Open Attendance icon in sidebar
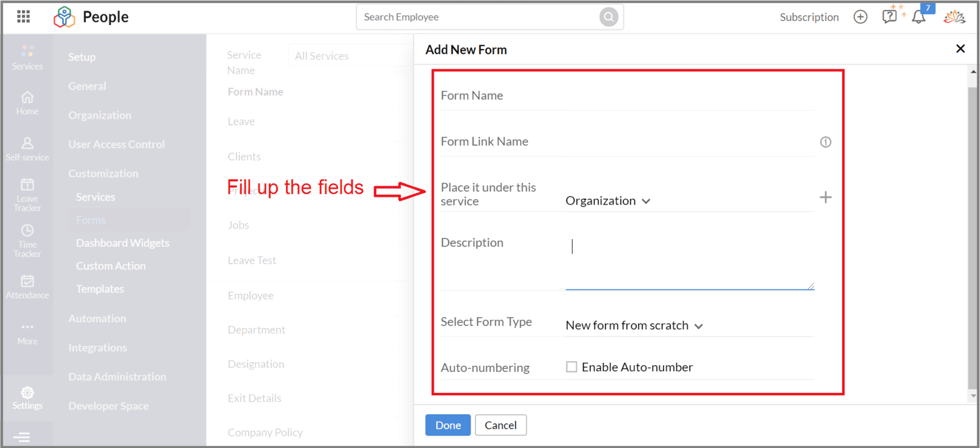 (x=28, y=287)
